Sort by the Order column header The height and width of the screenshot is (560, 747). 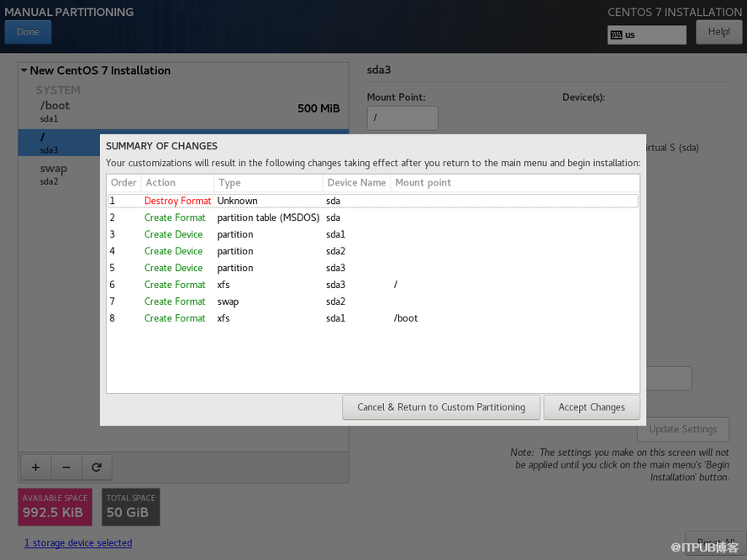click(x=124, y=183)
